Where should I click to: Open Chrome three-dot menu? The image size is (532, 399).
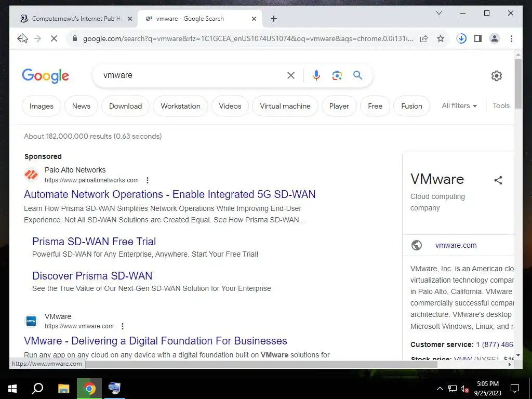(x=511, y=38)
